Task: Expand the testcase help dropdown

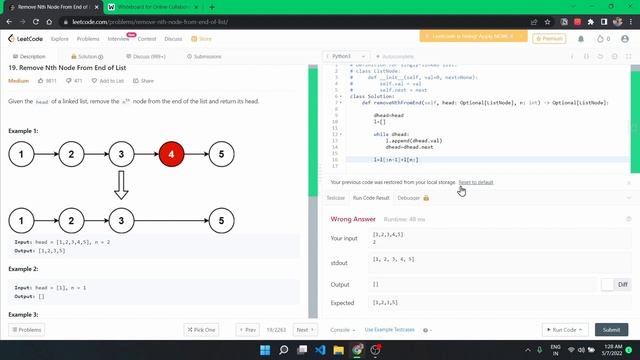Action: click(x=427, y=330)
